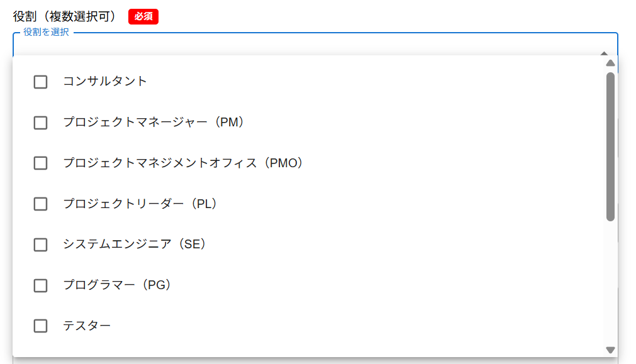Check the テスター checkbox

tap(40, 326)
